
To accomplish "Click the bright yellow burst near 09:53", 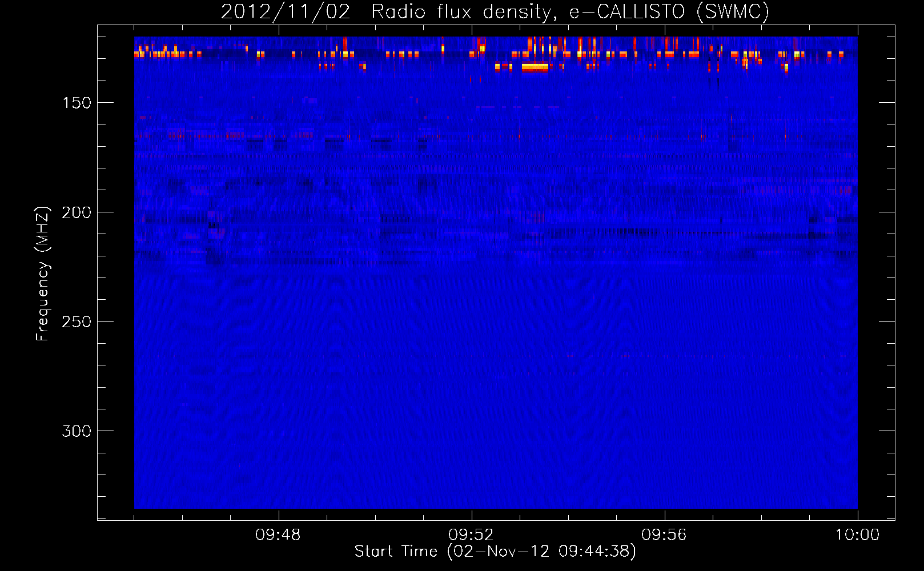I will point(535,67).
